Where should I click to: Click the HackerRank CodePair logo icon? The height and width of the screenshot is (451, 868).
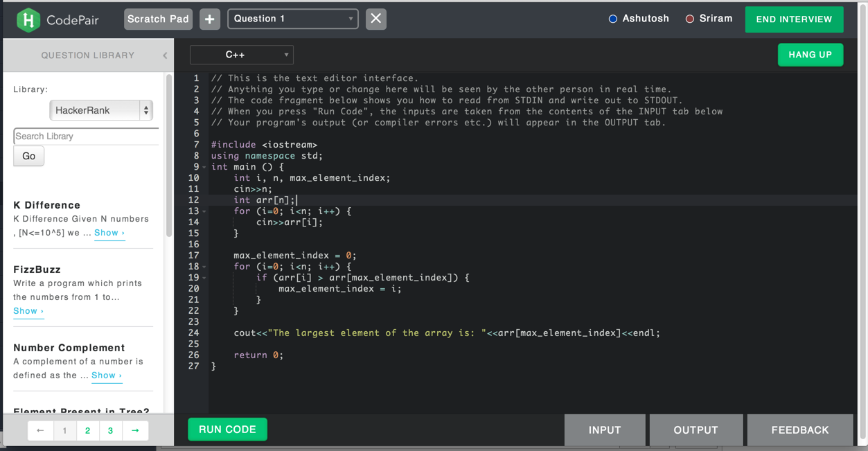pyautogui.click(x=28, y=20)
